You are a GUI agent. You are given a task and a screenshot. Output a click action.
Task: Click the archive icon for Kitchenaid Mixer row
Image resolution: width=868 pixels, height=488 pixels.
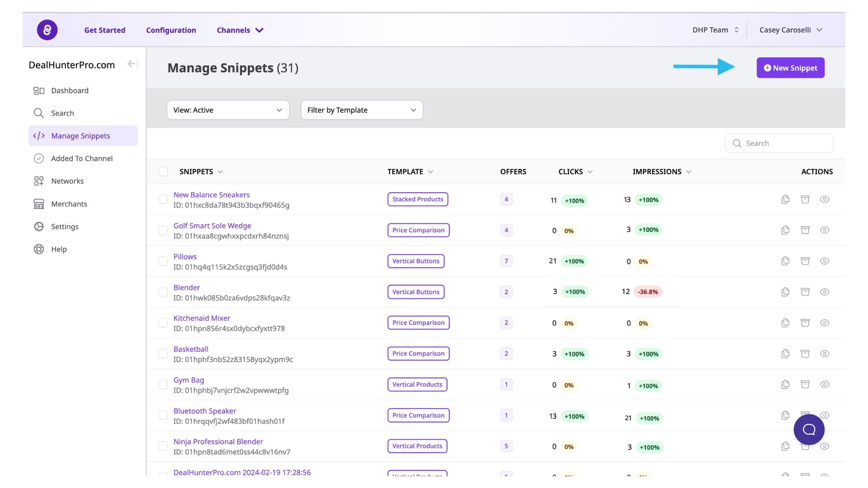805,323
